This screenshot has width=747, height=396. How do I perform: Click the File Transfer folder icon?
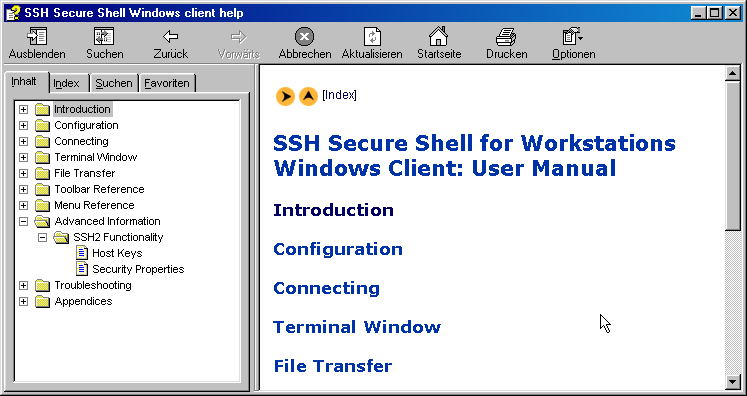pyautogui.click(x=42, y=173)
